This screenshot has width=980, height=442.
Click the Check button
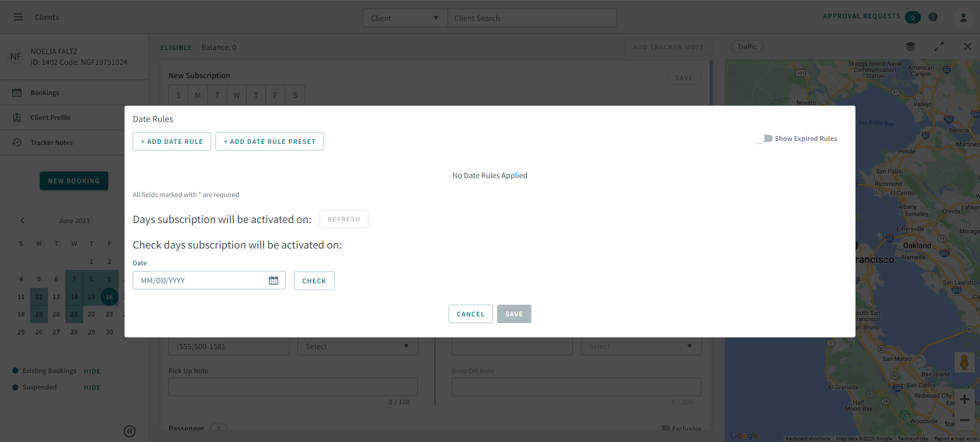point(314,281)
